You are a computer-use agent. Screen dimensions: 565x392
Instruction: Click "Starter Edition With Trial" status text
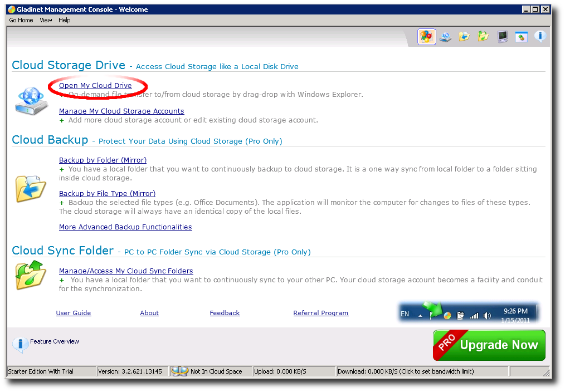coord(41,371)
